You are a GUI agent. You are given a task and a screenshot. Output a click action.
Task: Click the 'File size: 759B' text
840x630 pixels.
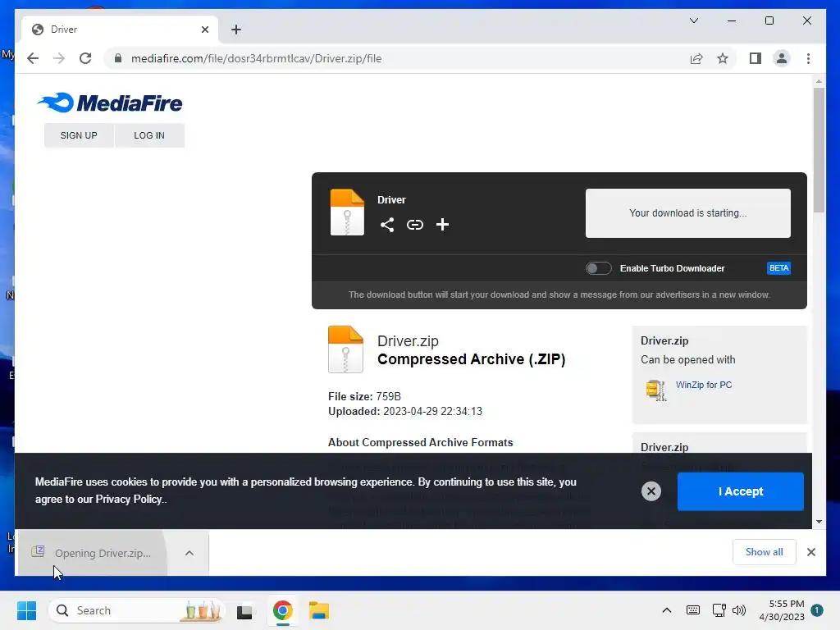pos(364,396)
